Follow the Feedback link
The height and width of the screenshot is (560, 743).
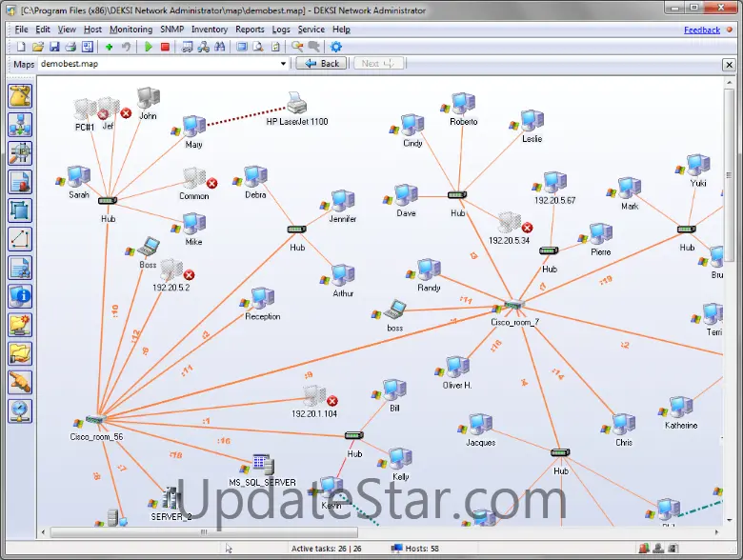[x=702, y=30]
